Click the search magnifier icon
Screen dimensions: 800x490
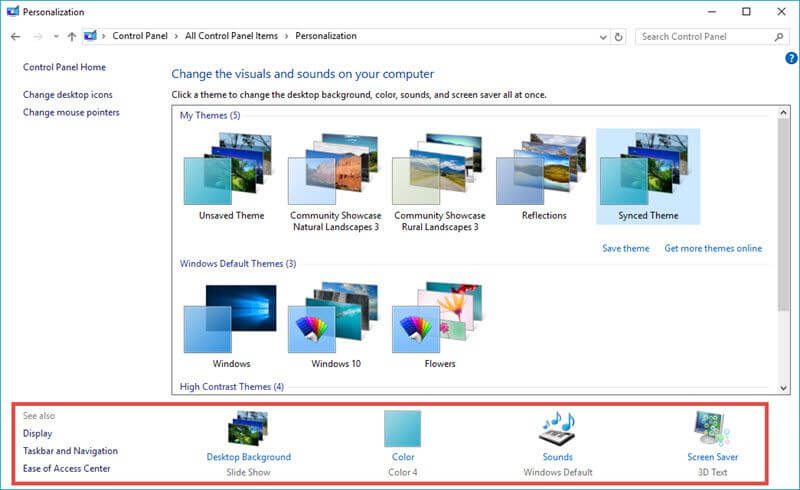coord(779,37)
